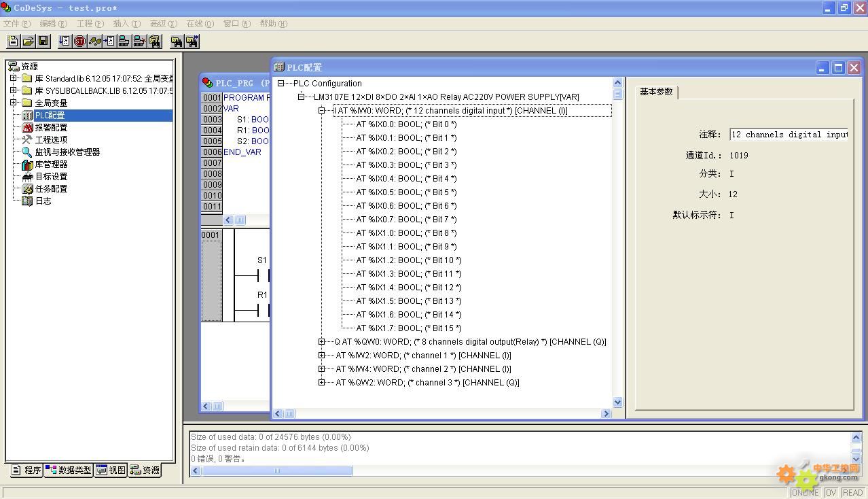
Task: Click the Open file toolbar icon
Action: click(28, 41)
